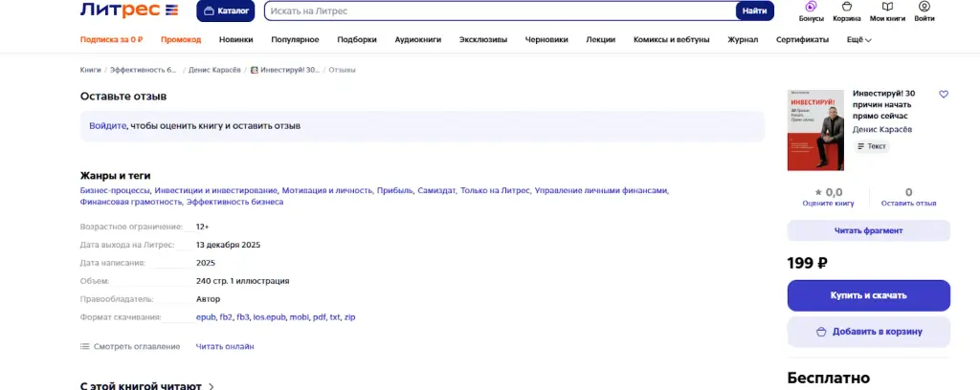The image size is (980, 390).
Task: Open author Денис Карасёв in sidebar
Action: (881, 129)
